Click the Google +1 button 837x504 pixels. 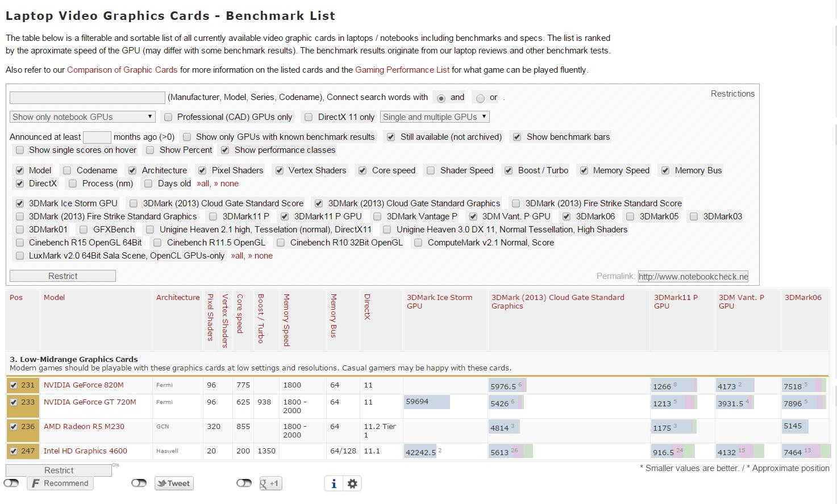point(270,484)
